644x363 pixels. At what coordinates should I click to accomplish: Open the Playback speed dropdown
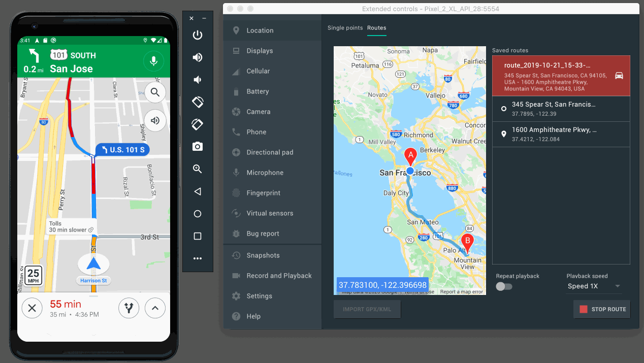(593, 286)
